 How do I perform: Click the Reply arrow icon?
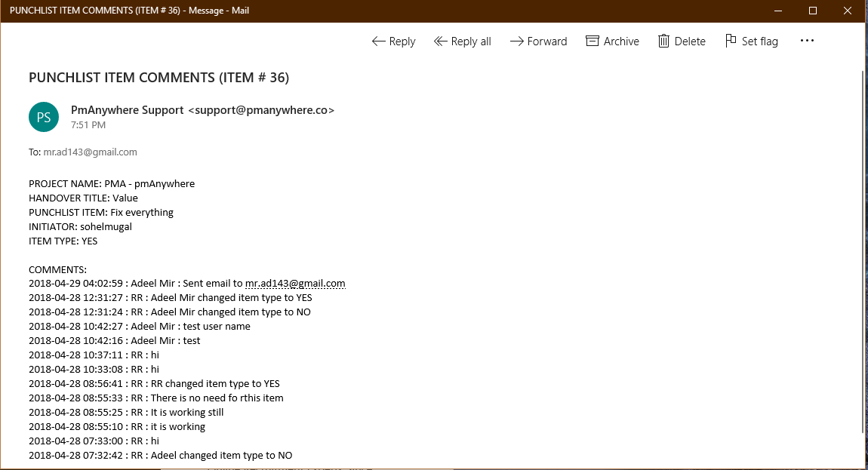tap(379, 41)
